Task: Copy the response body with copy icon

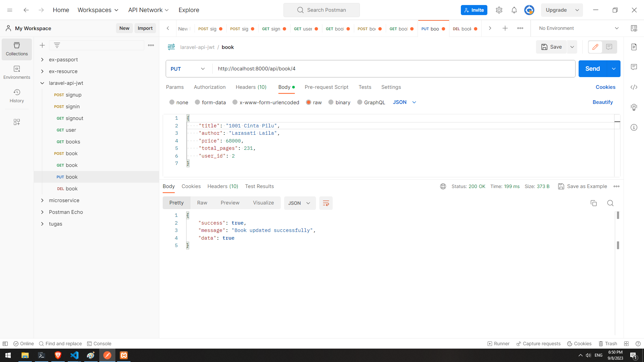Action: point(593,203)
